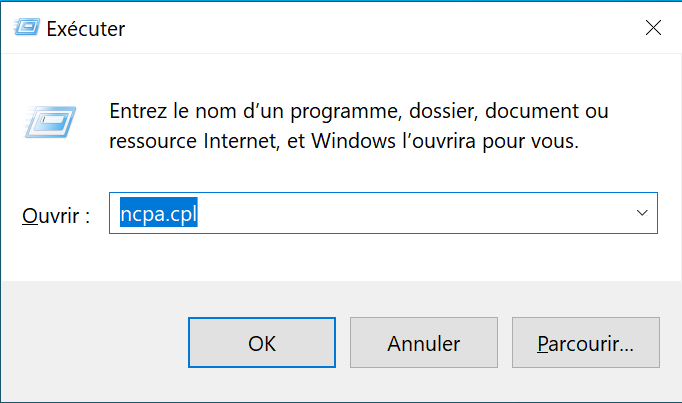Viewport: 682px width, 403px height.
Task: Click the "Ouvrir :" label
Action: click(56, 215)
